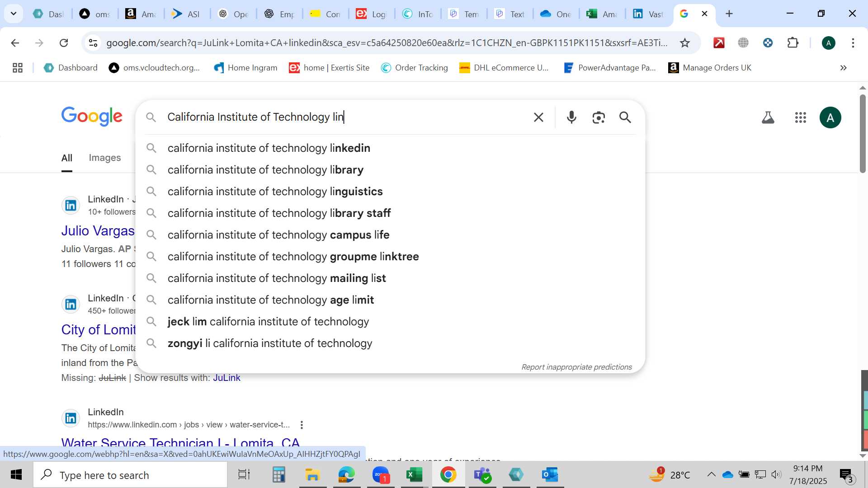The width and height of the screenshot is (868, 488).
Task: Open Google Lens image search
Action: coord(599,117)
